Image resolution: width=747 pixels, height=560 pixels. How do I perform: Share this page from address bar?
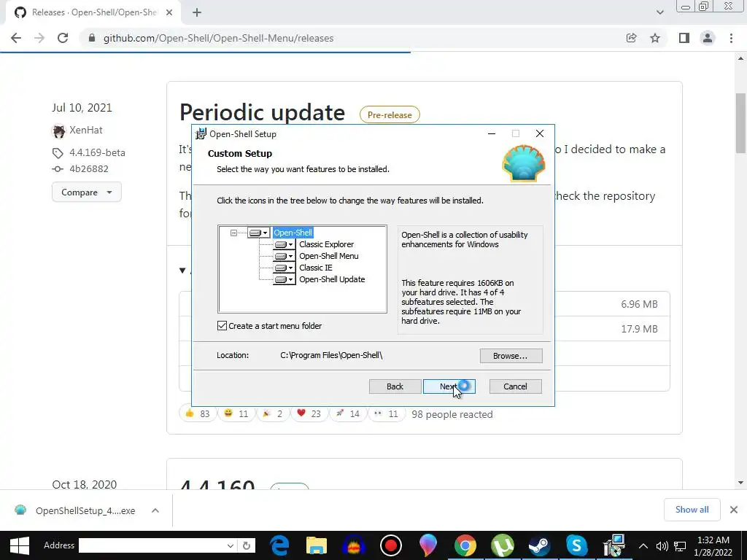click(x=631, y=38)
